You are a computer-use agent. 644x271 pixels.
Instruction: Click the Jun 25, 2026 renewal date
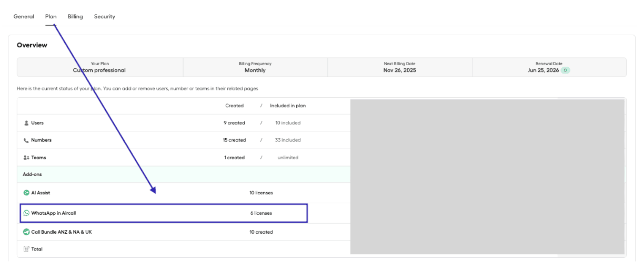tap(544, 70)
